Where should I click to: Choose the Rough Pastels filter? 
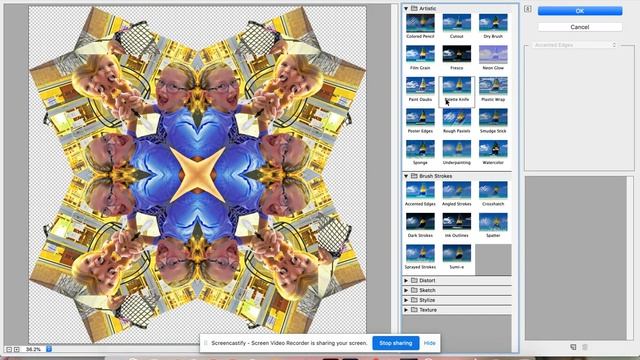pos(456,118)
